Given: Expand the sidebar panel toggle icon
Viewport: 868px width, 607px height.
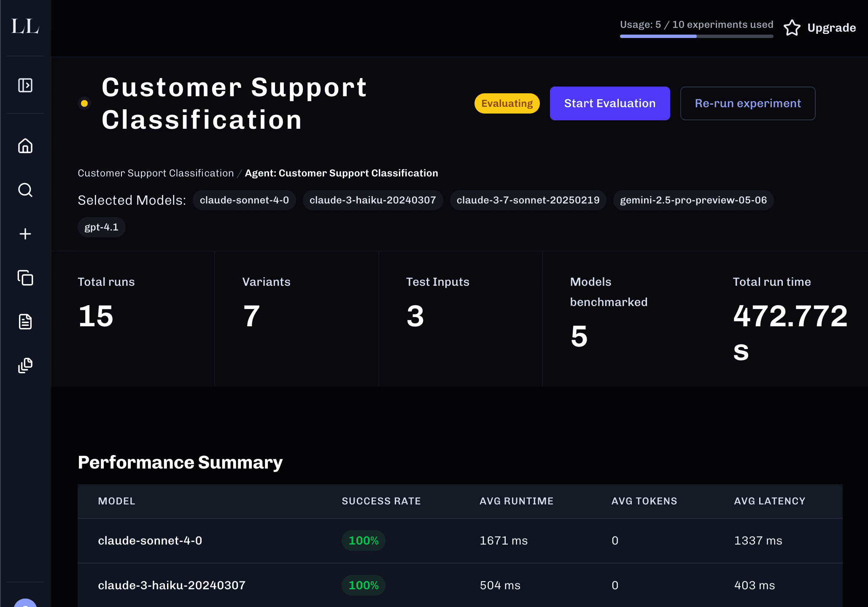Looking at the screenshot, I should click(25, 85).
